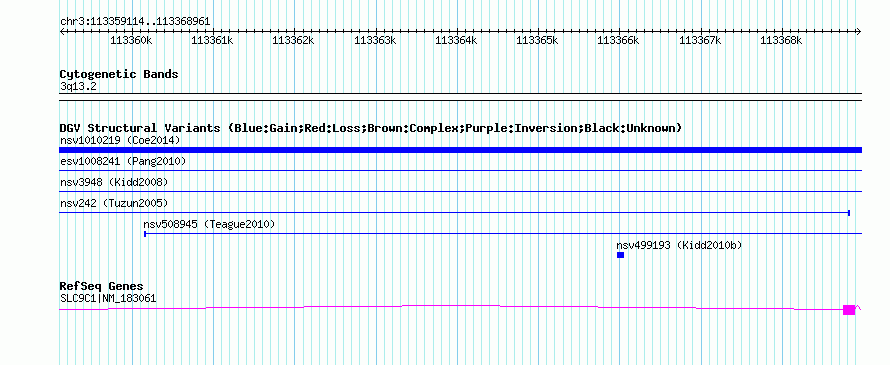The height and width of the screenshot is (365, 890).
Task: Click the 113368k ruler tick label
Action: pyautogui.click(x=782, y=40)
